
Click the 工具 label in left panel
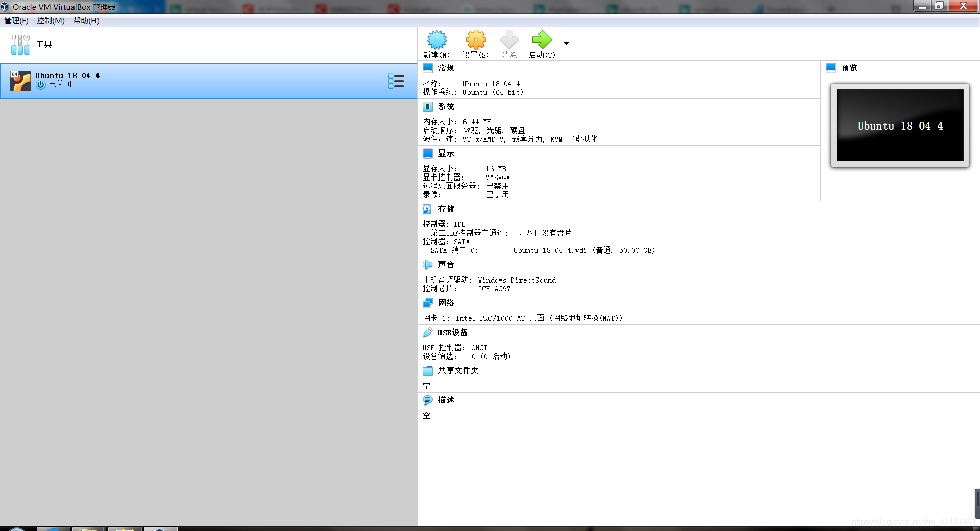click(x=44, y=44)
